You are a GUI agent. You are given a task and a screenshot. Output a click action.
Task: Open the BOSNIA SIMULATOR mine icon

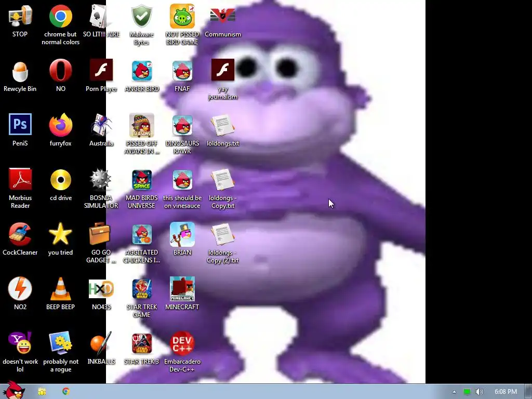coord(101,179)
